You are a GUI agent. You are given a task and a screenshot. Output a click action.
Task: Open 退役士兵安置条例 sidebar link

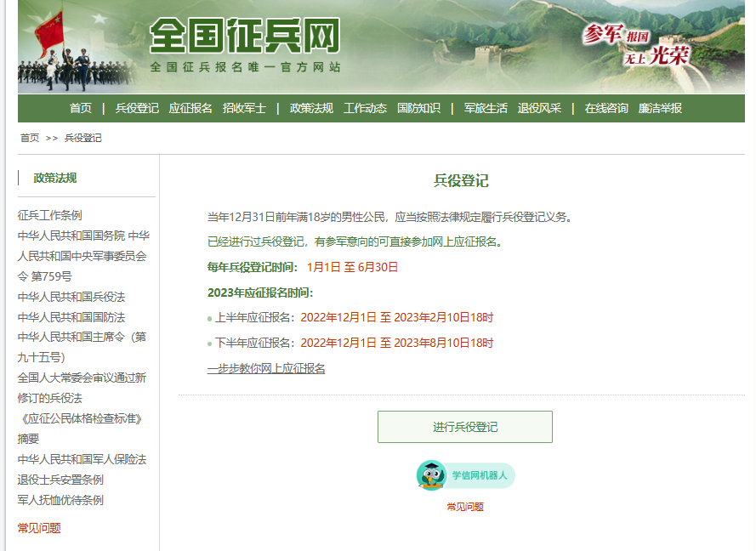tap(60, 480)
